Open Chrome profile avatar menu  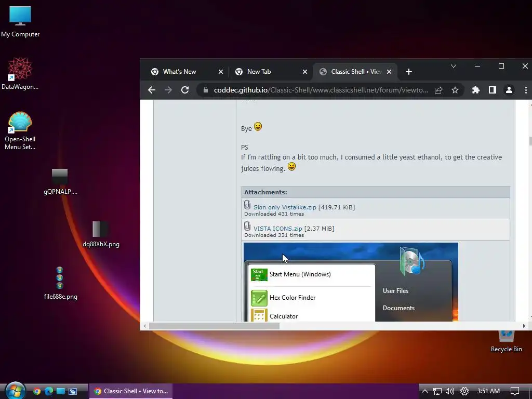pos(509,90)
